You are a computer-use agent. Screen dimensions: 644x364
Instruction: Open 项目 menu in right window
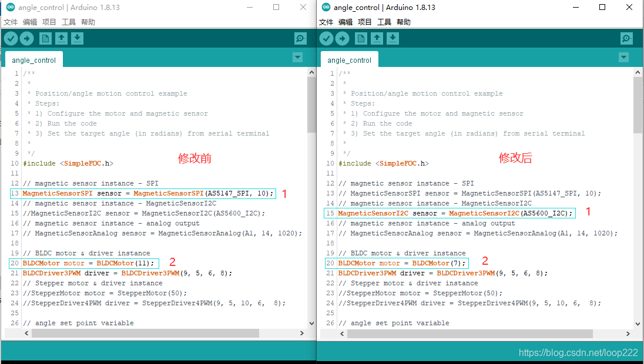click(365, 22)
